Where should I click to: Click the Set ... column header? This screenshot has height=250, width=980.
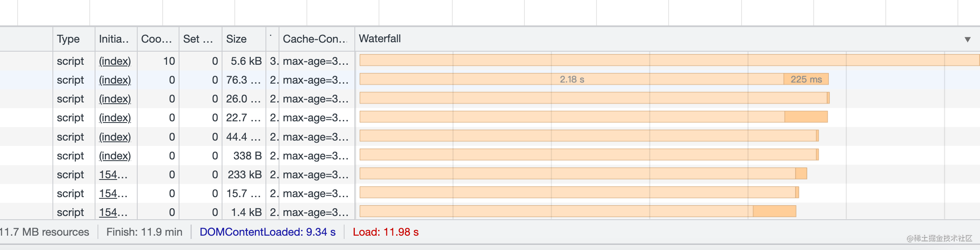(198, 39)
